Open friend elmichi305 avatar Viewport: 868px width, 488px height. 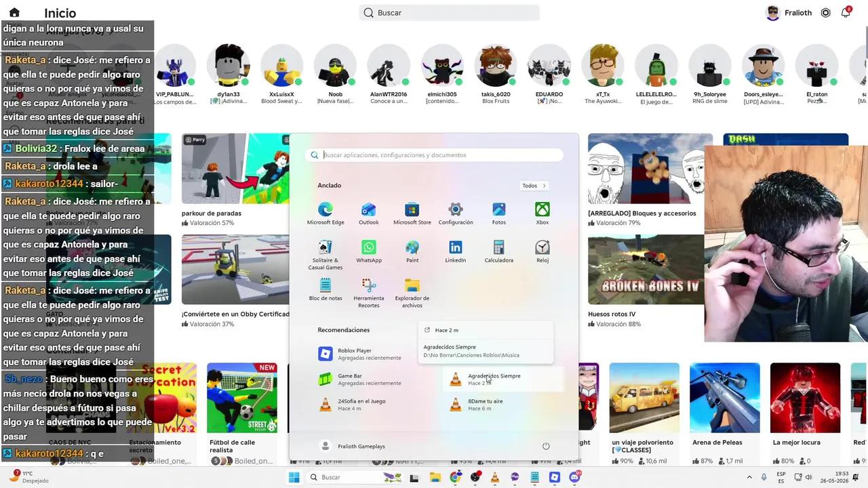pyautogui.click(x=441, y=66)
